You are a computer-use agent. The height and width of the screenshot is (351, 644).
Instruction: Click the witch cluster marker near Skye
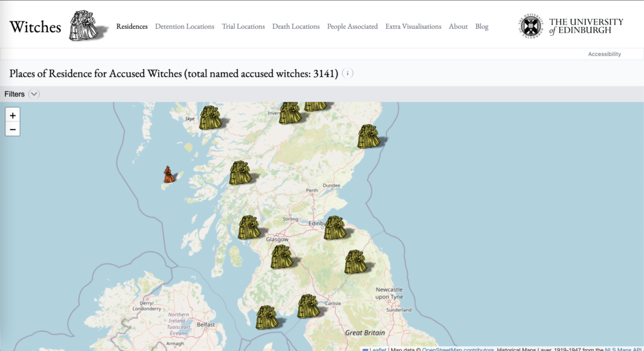210,118
